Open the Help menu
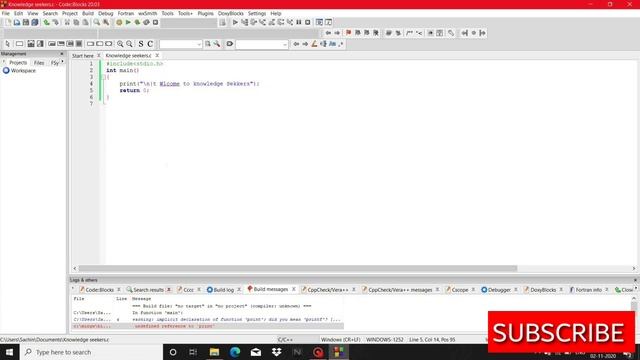This screenshot has height=360, width=640. (x=276, y=13)
